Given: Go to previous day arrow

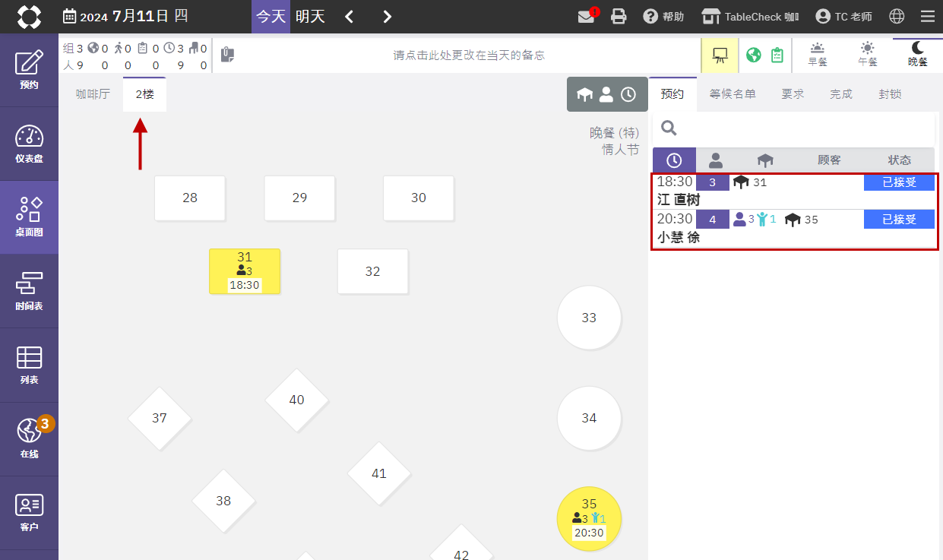Looking at the screenshot, I should (349, 17).
